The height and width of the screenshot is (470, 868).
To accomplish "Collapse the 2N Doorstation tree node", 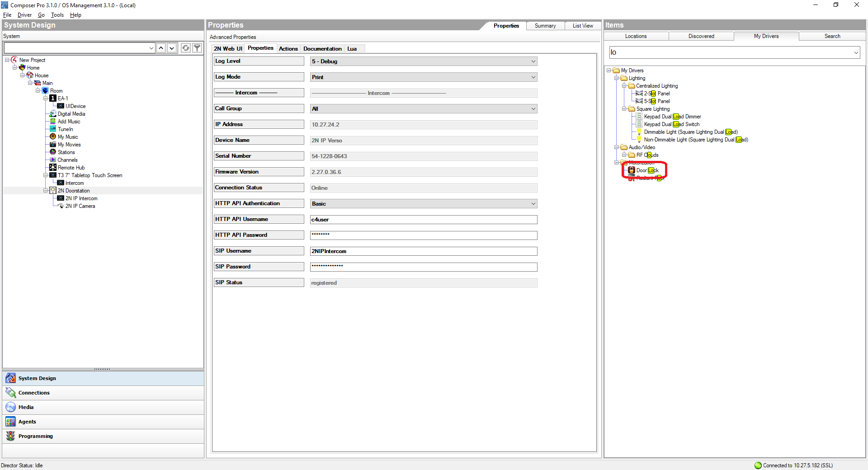I will (x=46, y=191).
